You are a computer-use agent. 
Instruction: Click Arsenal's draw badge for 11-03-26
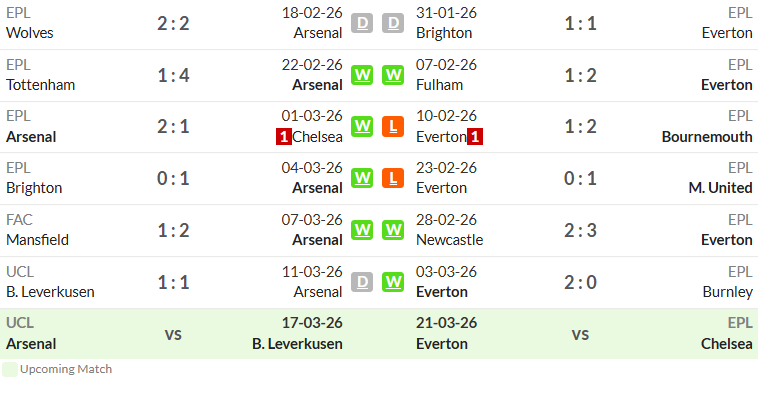pyautogui.click(x=362, y=282)
